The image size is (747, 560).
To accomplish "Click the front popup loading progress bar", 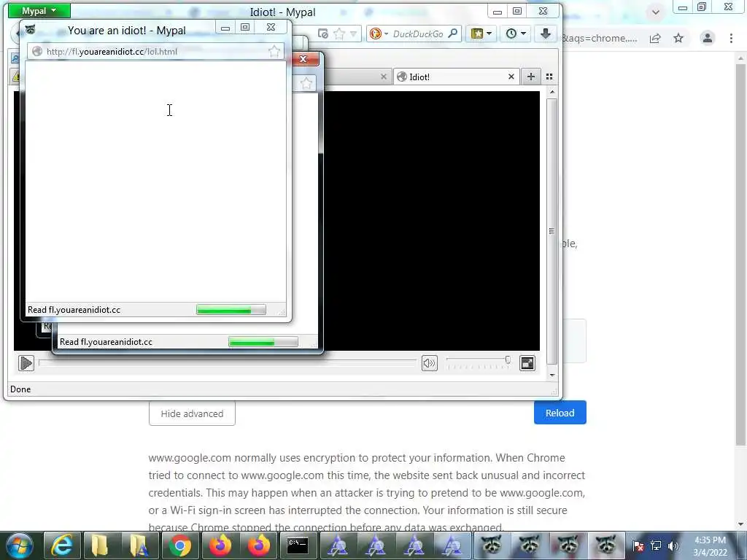I will point(231,310).
